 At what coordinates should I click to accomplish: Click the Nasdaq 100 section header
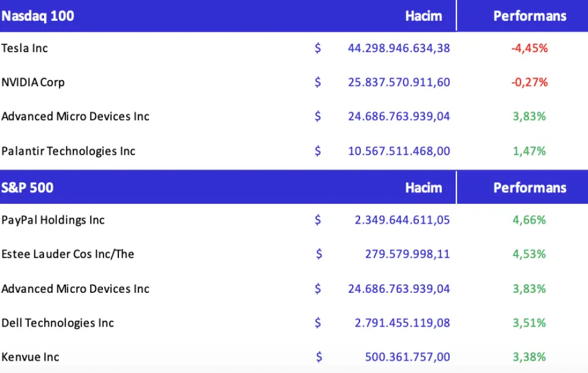coord(38,16)
